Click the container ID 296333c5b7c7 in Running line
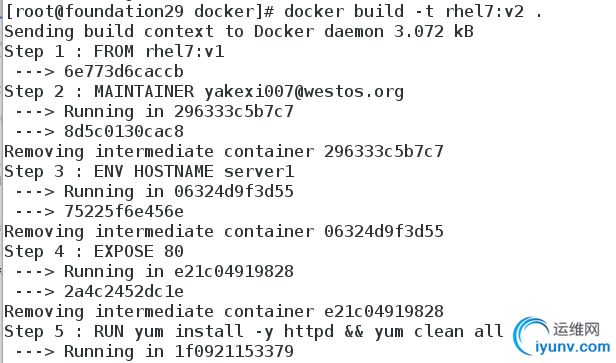 point(234,112)
